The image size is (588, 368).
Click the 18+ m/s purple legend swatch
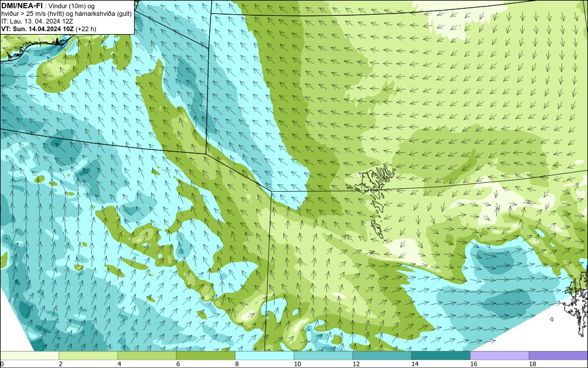click(559, 356)
